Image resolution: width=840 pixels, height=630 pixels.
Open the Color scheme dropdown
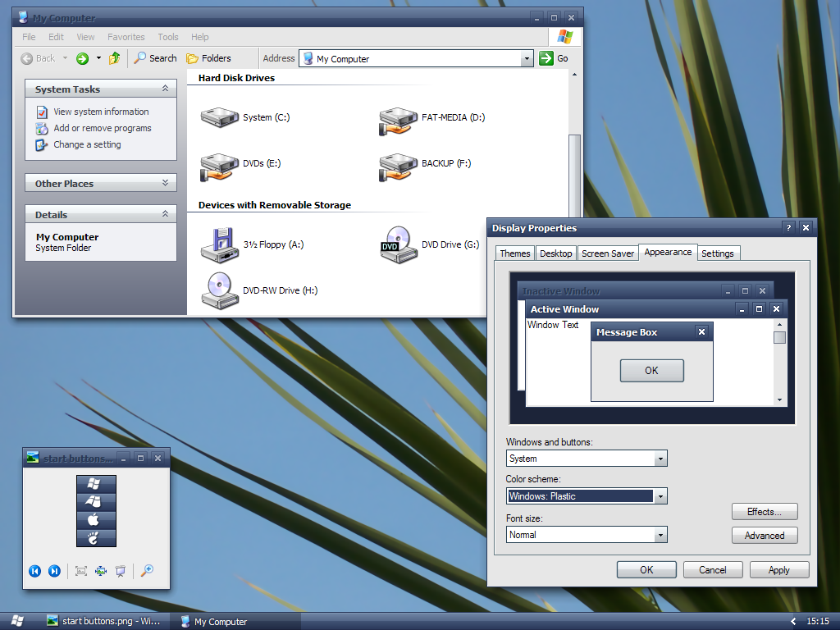point(660,496)
